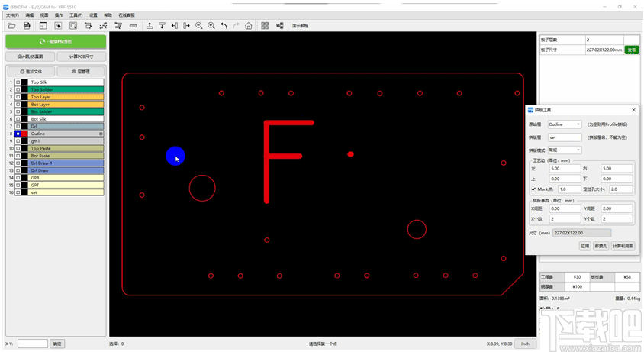
Task: Toggle the Bot Layer checkbox
Action: point(18,105)
